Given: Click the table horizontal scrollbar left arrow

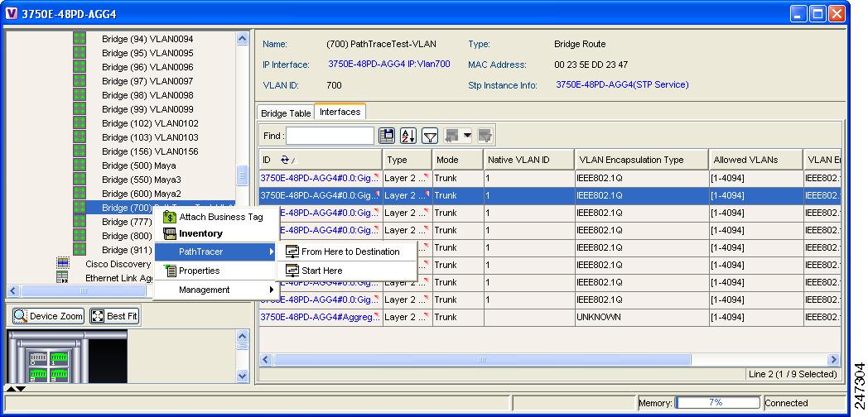Looking at the screenshot, I should click(266, 359).
